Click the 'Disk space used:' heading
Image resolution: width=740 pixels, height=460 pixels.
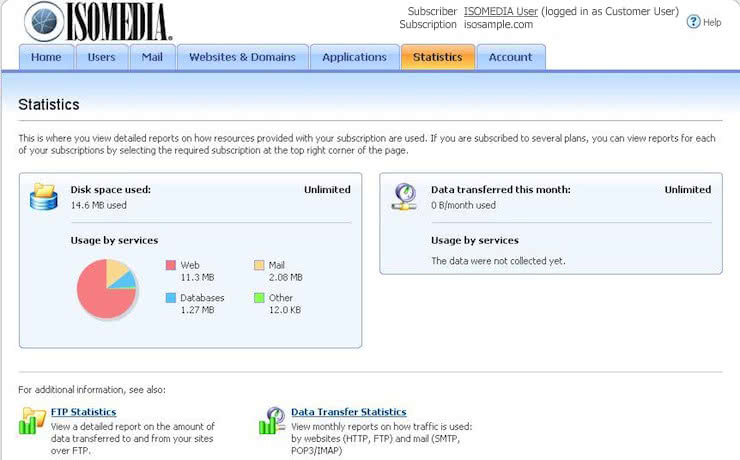point(111,190)
